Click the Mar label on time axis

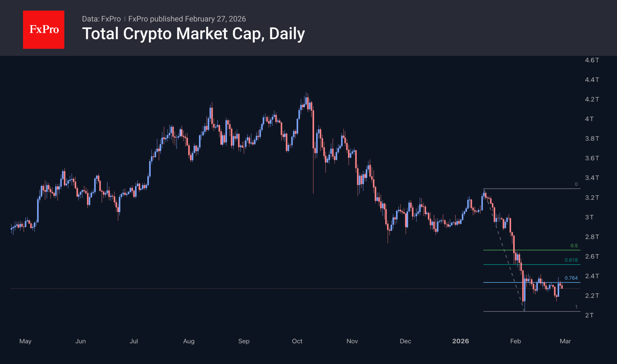pos(565,341)
